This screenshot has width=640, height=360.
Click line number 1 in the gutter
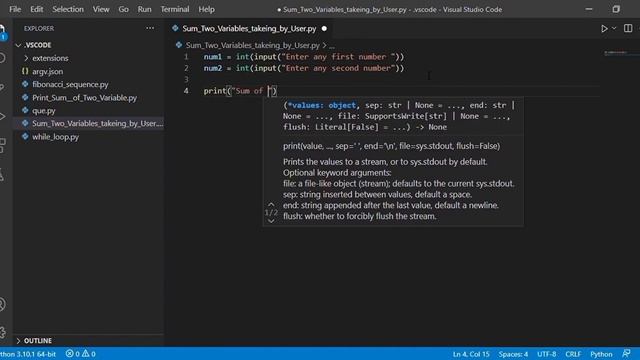point(186,57)
